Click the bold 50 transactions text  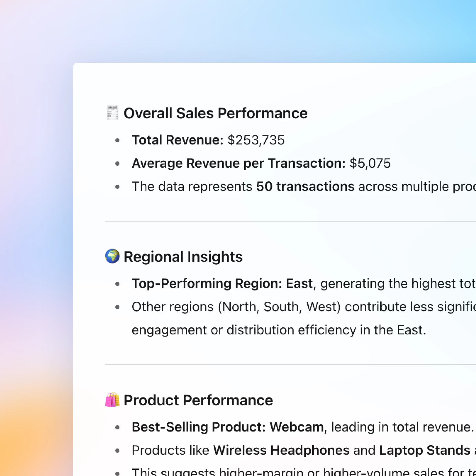[x=305, y=186]
